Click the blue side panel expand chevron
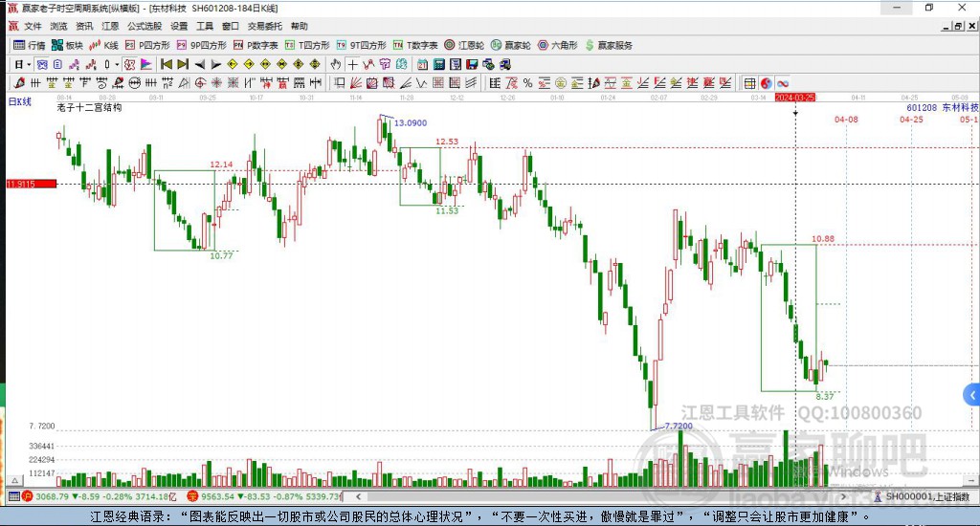 pos(972,395)
